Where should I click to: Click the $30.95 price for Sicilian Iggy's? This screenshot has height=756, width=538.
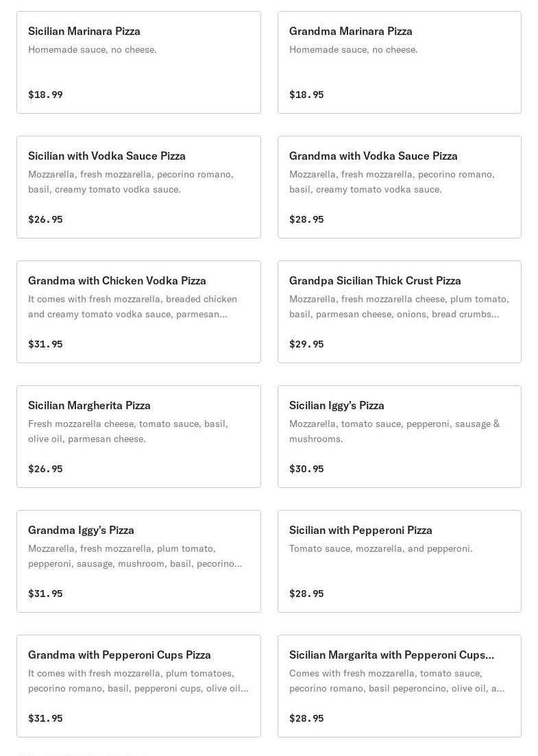coord(306,469)
